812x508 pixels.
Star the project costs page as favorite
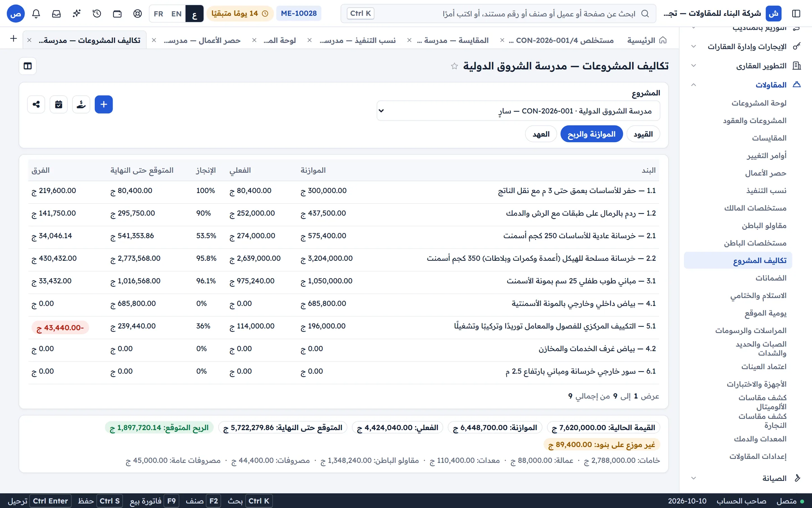[454, 66]
